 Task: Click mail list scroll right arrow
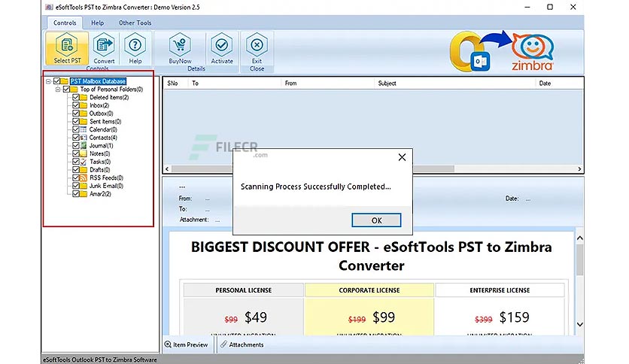[x=579, y=168]
